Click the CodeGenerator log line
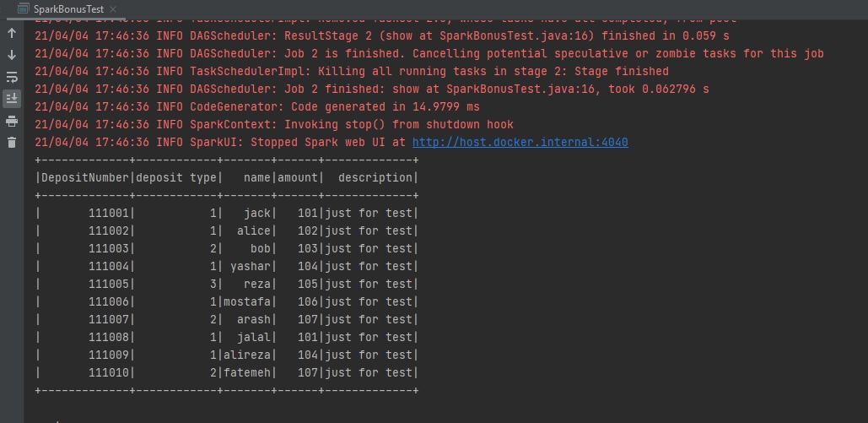This screenshot has height=423, width=868. pos(257,106)
